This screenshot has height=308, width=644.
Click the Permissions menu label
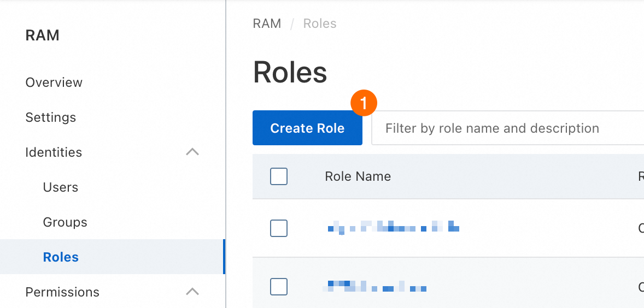[62, 292]
